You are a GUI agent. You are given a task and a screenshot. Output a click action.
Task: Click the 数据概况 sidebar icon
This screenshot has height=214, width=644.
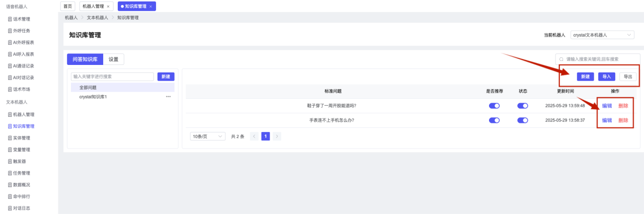point(10,185)
